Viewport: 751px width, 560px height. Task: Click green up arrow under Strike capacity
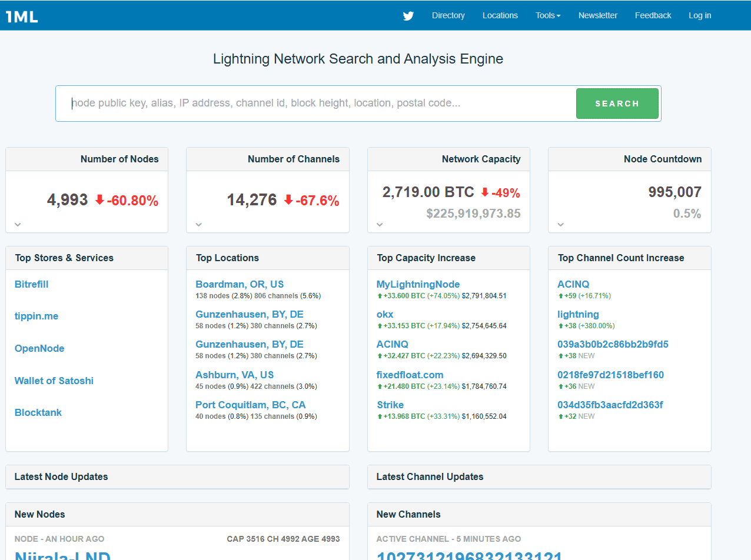tap(380, 416)
